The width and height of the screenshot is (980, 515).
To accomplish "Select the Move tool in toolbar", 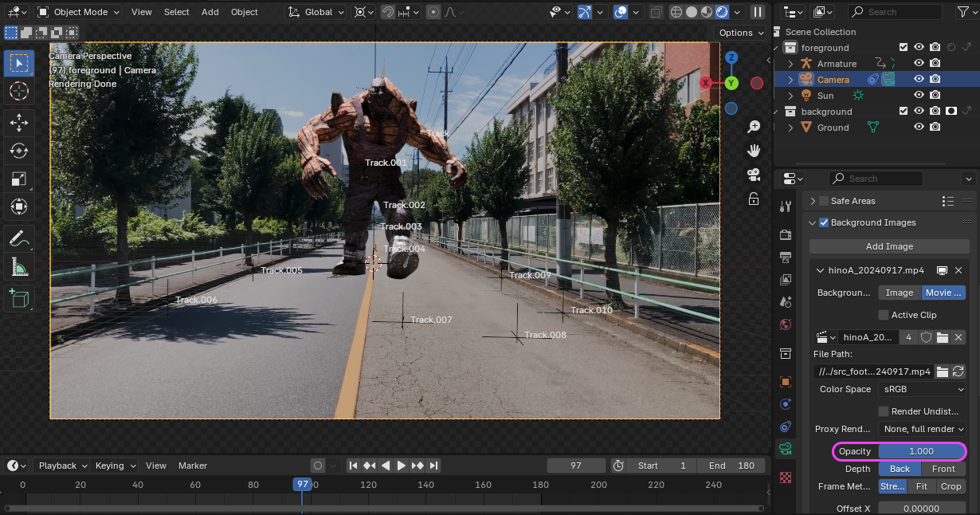I will (x=19, y=121).
